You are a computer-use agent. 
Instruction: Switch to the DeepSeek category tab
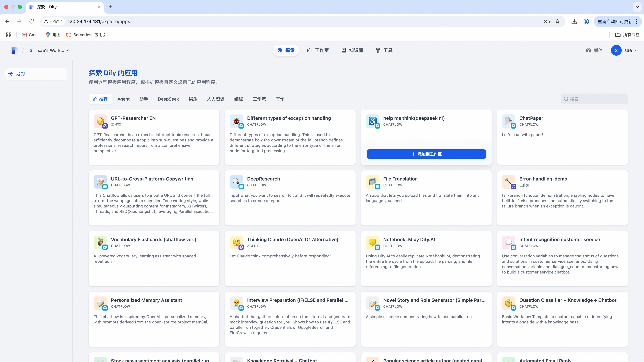[x=168, y=99]
